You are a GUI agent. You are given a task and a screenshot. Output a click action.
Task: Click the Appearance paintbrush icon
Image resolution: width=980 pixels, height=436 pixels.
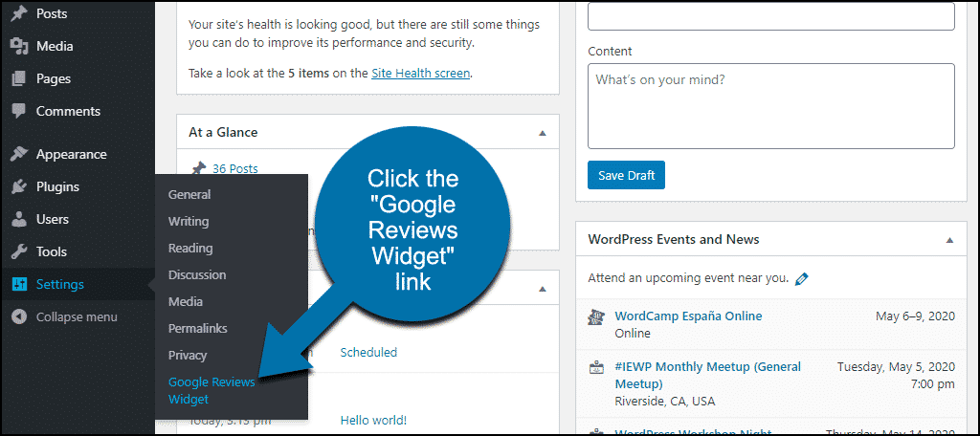point(19,154)
